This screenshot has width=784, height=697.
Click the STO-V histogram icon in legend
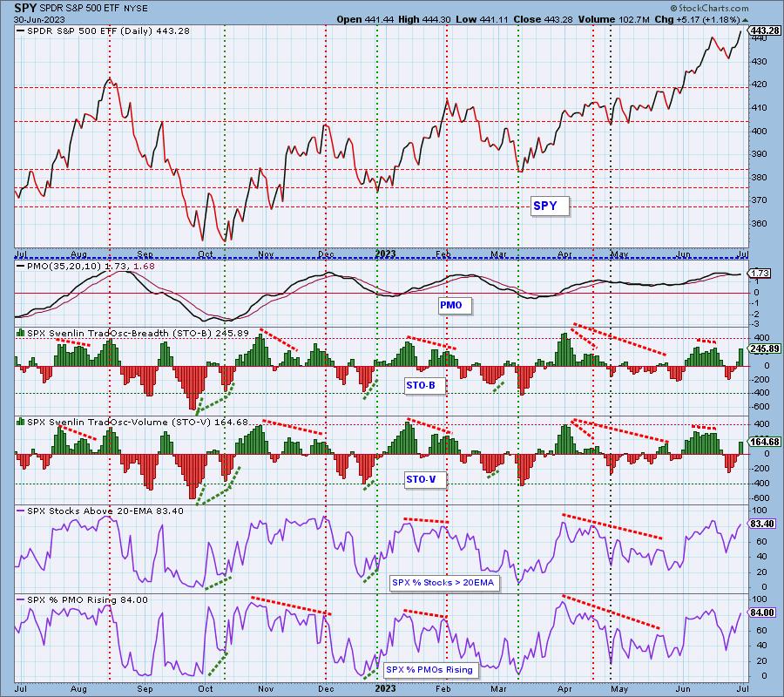tap(21, 422)
